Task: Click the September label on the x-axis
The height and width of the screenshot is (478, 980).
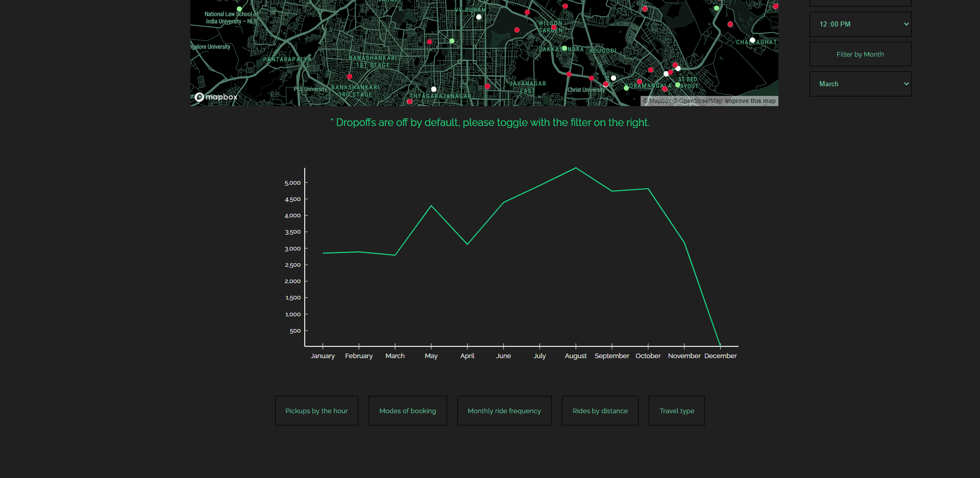Action: click(612, 356)
